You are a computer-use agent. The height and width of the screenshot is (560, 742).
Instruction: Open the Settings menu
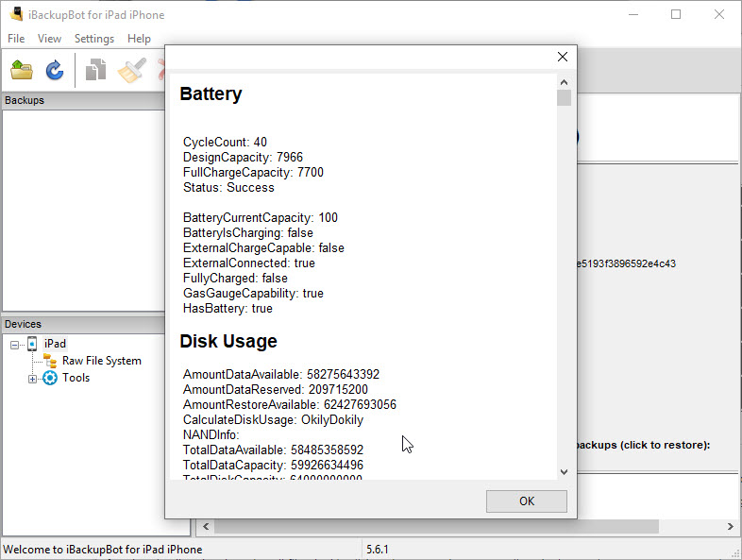tap(94, 39)
